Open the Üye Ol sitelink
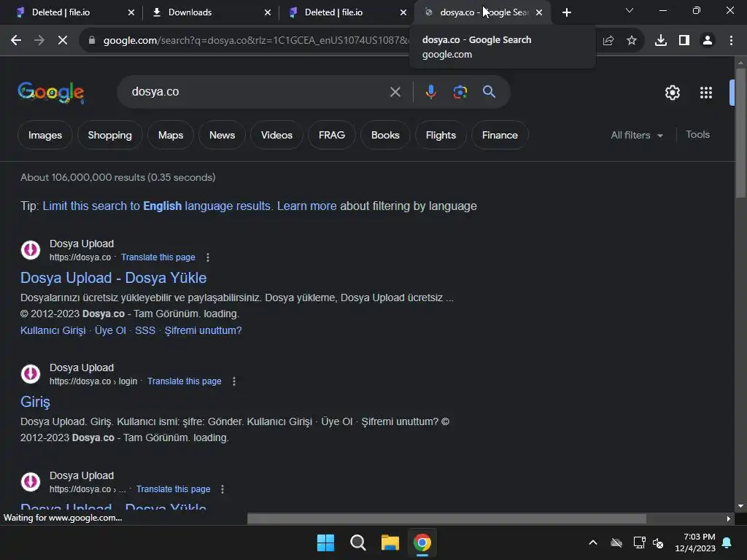The image size is (747, 560). (111, 330)
